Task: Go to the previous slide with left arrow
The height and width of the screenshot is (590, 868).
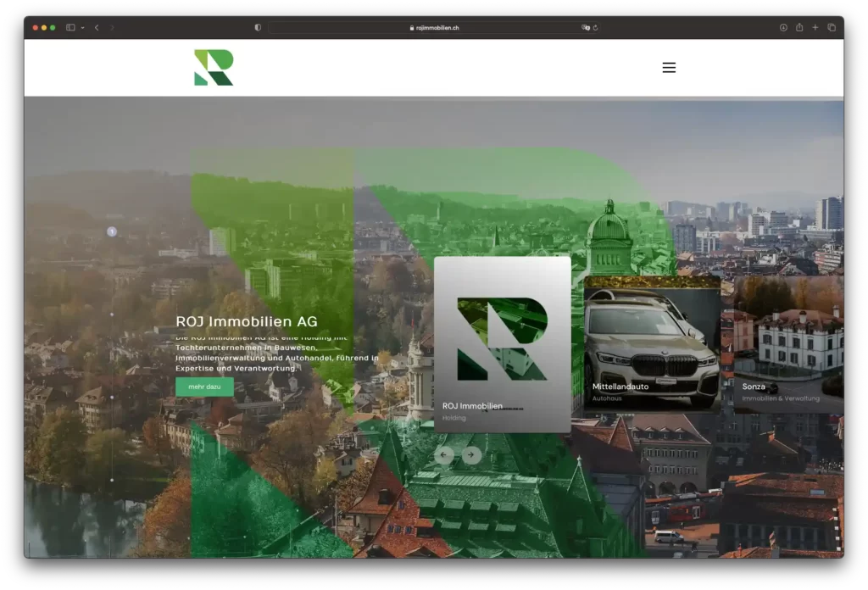Action: point(443,455)
